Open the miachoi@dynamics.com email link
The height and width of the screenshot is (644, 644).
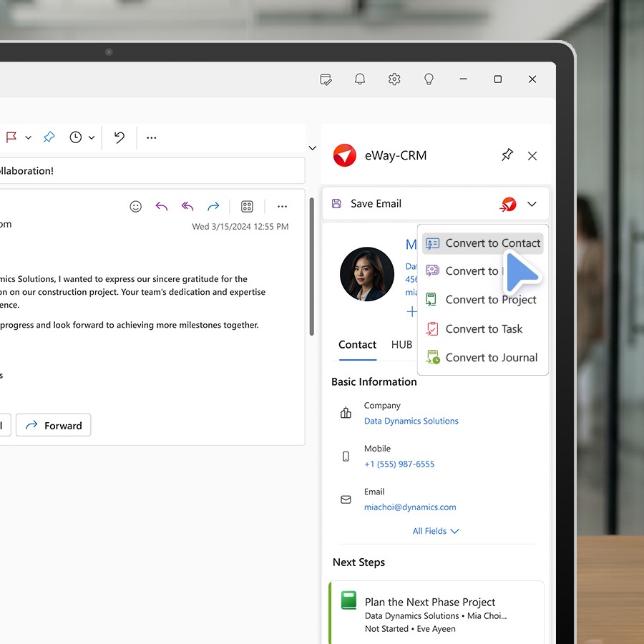click(410, 507)
